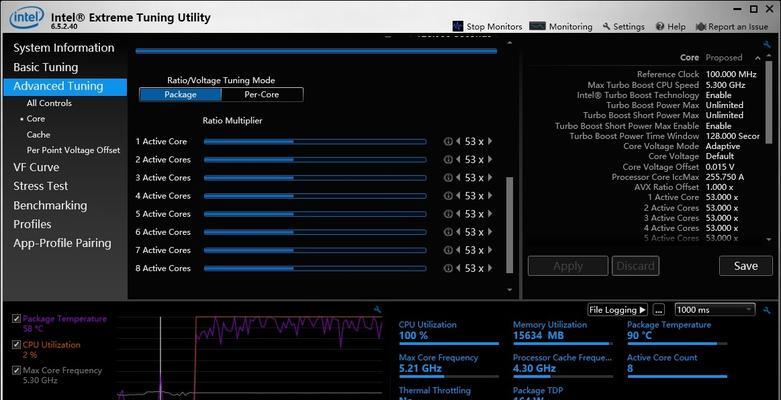Click the Apply button
This screenshot has width=781, height=400.
click(568, 266)
